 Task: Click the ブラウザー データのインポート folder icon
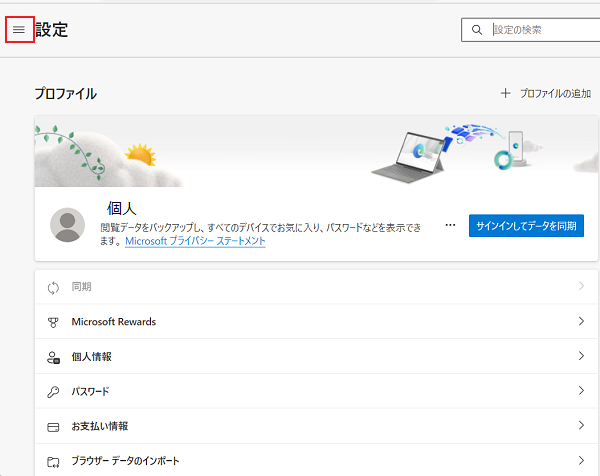click(54, 461)
